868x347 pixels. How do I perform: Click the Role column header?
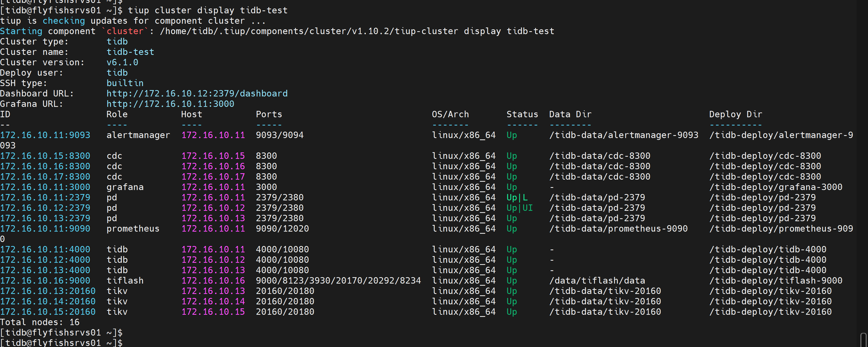click(x=117, y=114)
